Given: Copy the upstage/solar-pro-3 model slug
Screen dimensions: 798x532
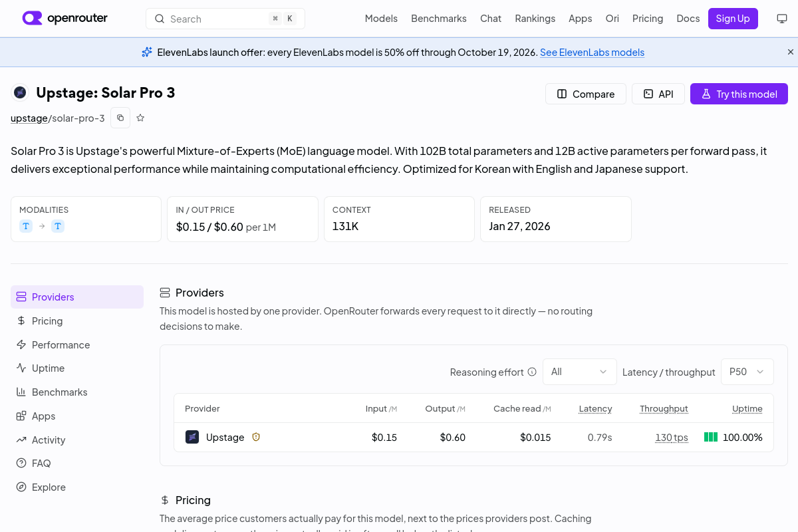Looking at the screenshot, I should [120, 118].
